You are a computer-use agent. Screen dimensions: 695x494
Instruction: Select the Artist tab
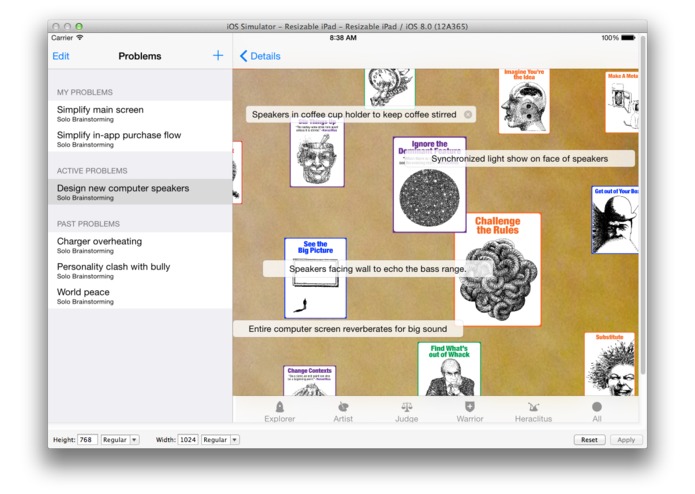[x=343, y=412]
